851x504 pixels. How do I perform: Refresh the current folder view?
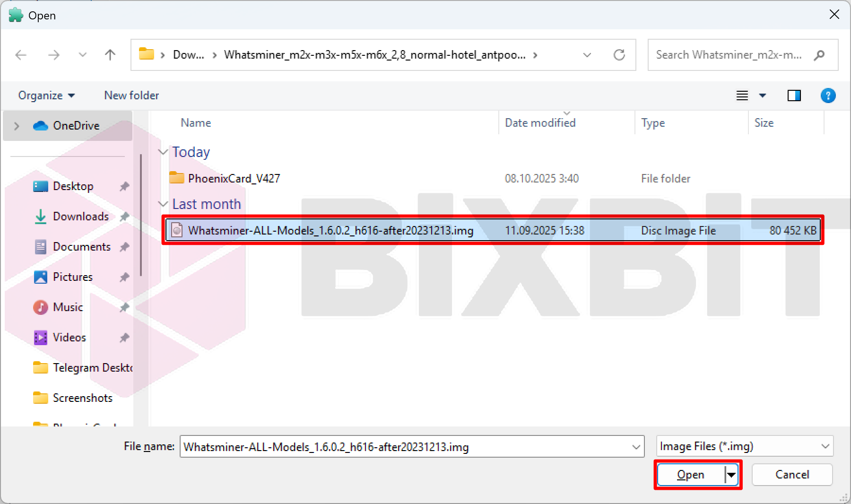(x=619, y=55)
